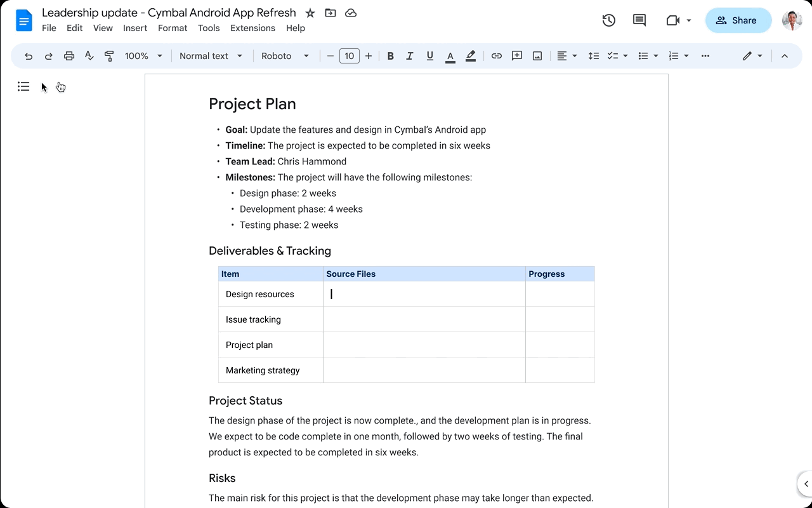The width and height of the screenshot is (812, 508).
Task: Toggle bold formatting
Action: click(390, 56)
